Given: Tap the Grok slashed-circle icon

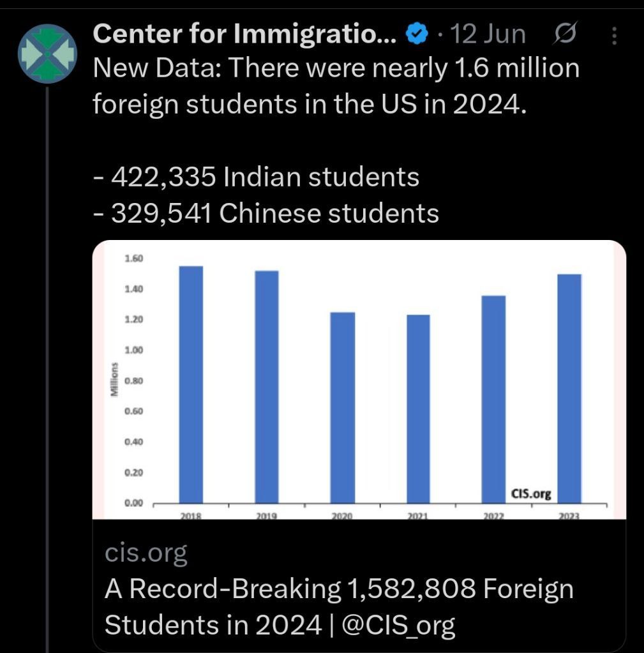Looking at the screenshot, I should (x=565, y=33).
